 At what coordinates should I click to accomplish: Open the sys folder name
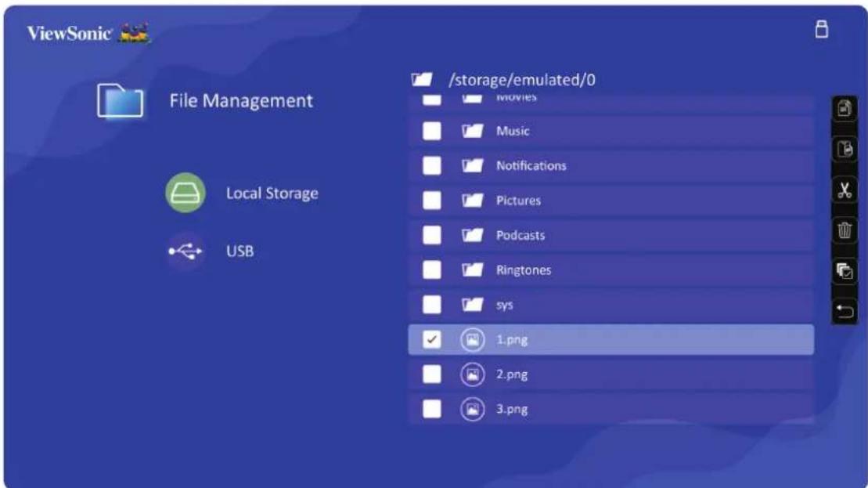coord(504,305)
